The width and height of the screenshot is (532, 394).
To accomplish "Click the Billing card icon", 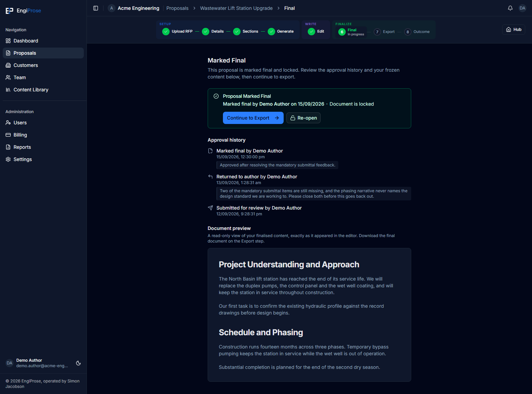I will 8,135.
